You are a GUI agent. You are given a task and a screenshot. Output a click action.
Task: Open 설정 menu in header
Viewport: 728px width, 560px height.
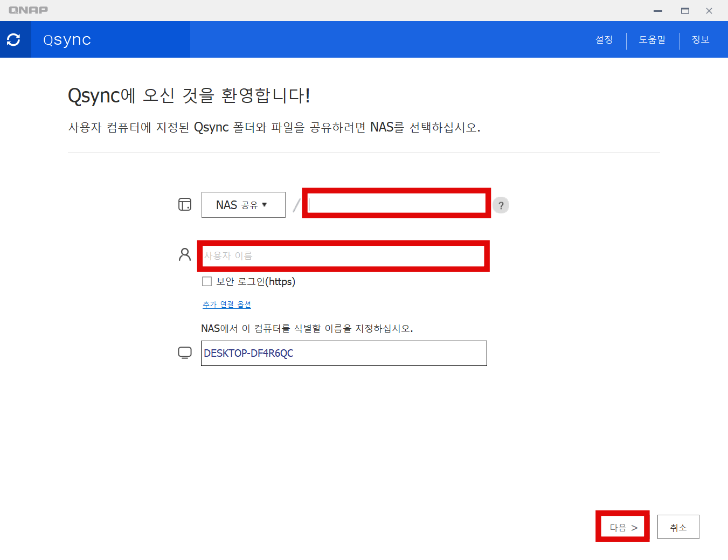604,40
